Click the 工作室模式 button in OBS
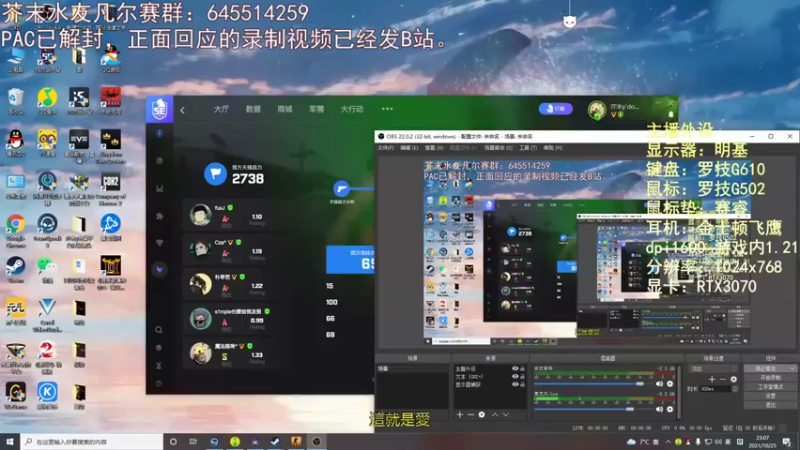 770,387
